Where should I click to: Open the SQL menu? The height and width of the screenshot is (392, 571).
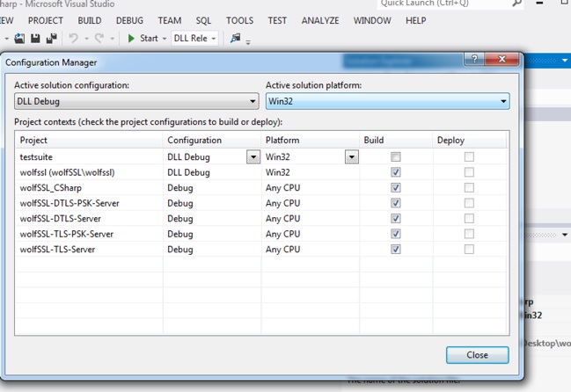203,20
